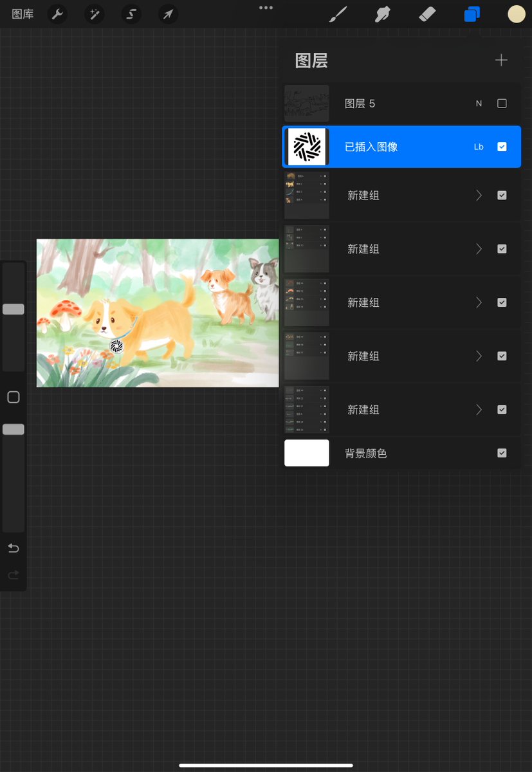Expand the third 新建组 group chevron

pyautogui.click(x=479, y=302)
